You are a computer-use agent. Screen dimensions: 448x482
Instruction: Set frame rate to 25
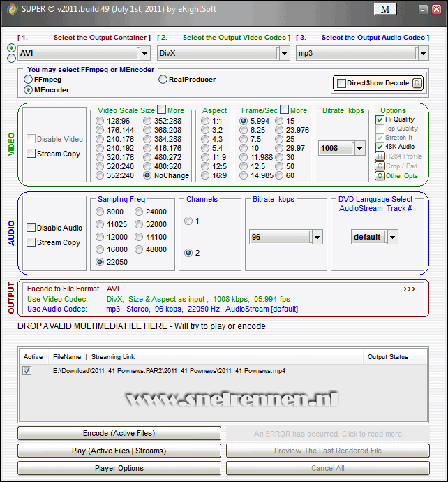(279, 139)
